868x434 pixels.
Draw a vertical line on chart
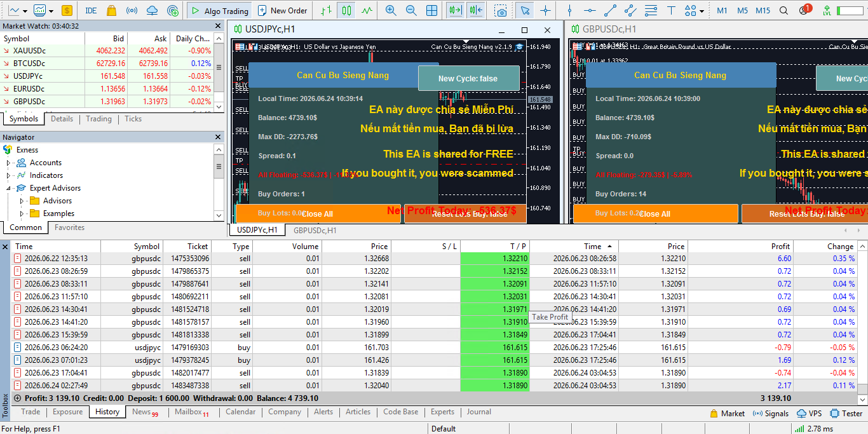(569, 10)
